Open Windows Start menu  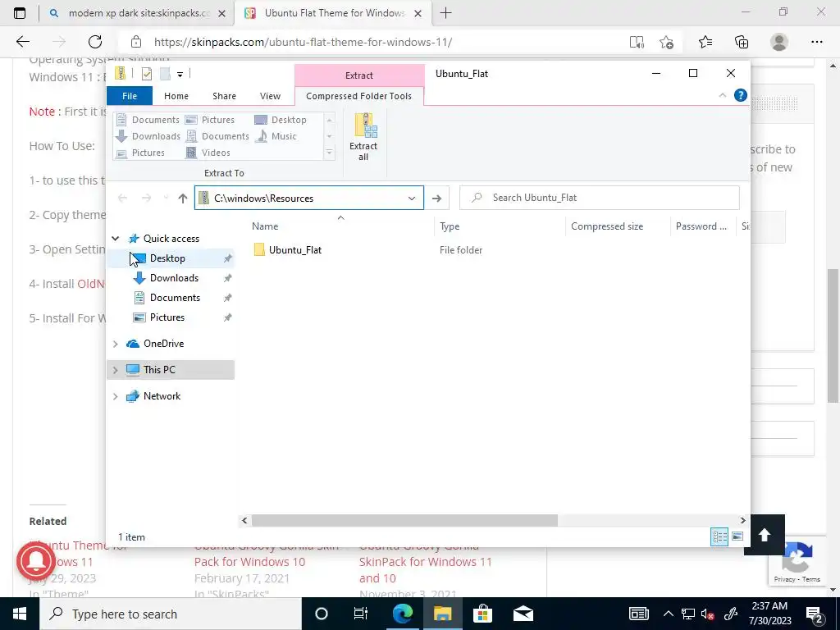20,614
